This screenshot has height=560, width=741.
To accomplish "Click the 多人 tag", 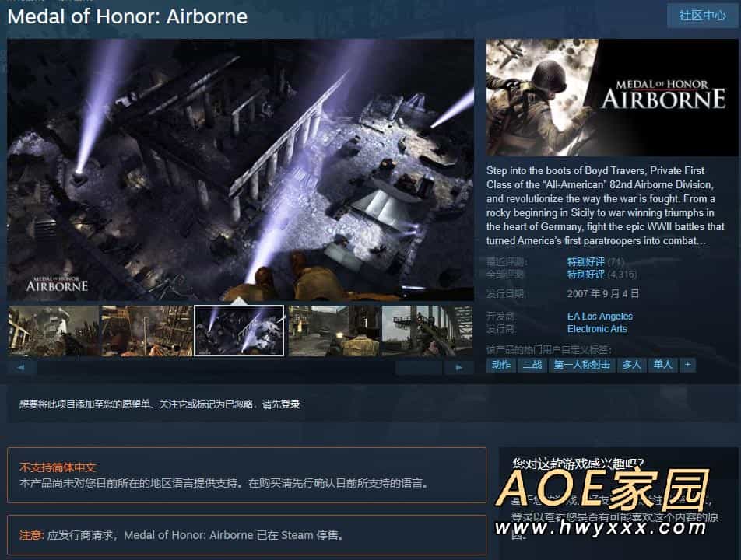I will pyautogui.click(x=631, y=365).
